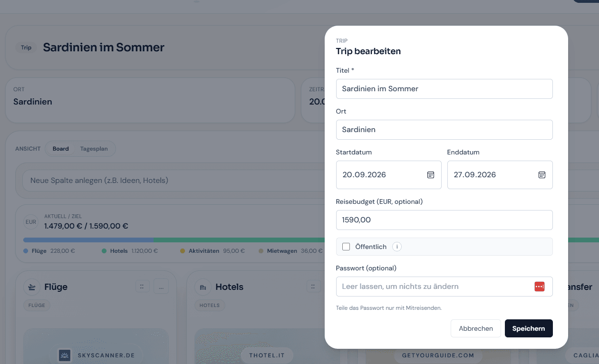
Task: Open the skyscanner.de link thumbnail
Action: [x=96, y=346]
